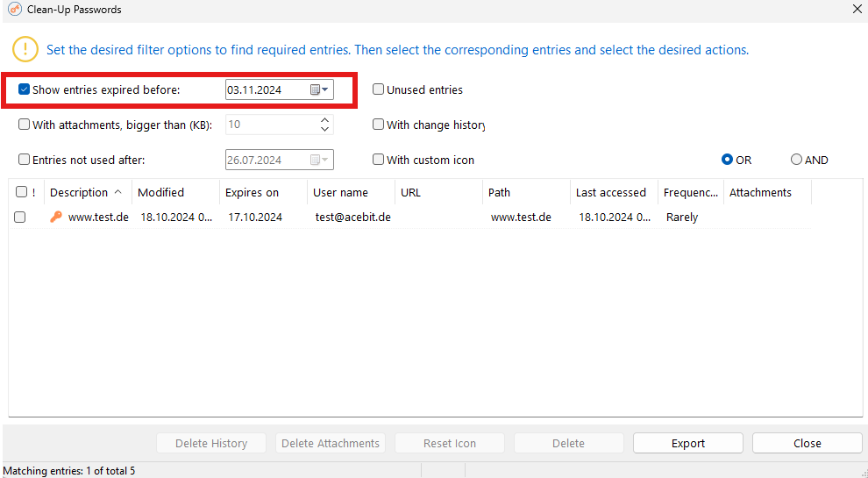
Task: Tick With change history checkbox
Action: [x=378, y=125]
